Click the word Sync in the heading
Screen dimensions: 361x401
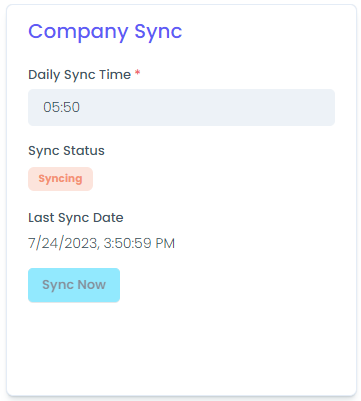pos(158,33)
